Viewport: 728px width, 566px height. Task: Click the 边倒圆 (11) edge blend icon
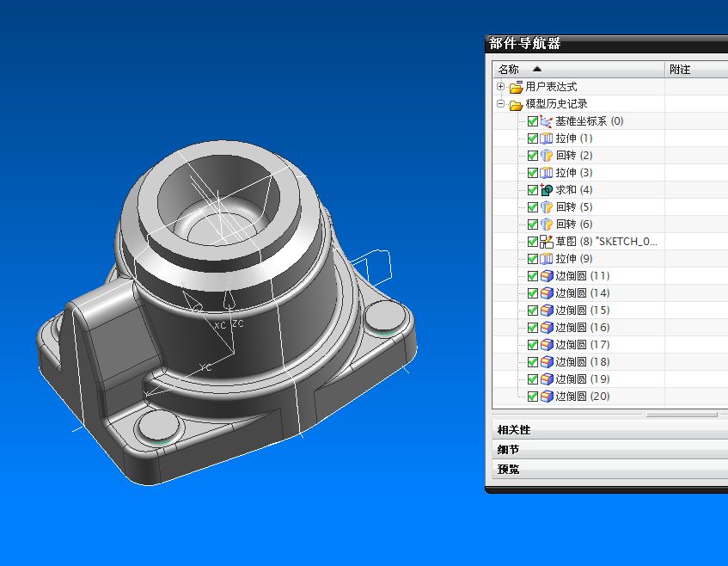(546, 276)
